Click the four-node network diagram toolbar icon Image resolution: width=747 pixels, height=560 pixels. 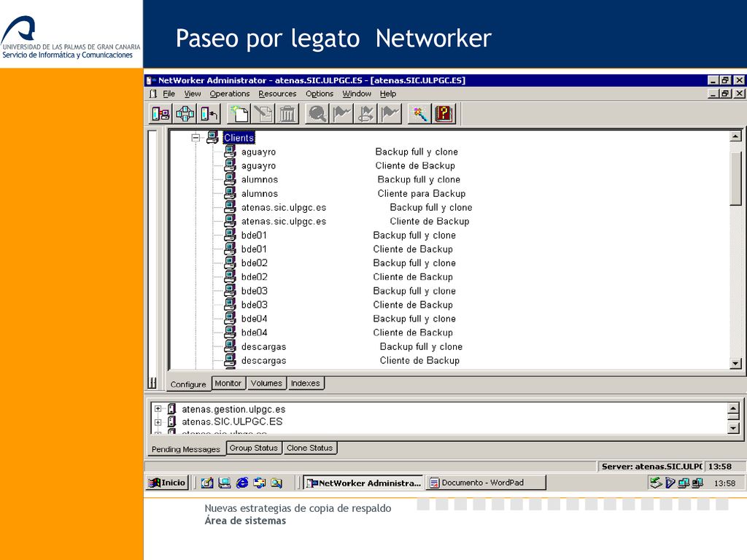click(185, 114)
